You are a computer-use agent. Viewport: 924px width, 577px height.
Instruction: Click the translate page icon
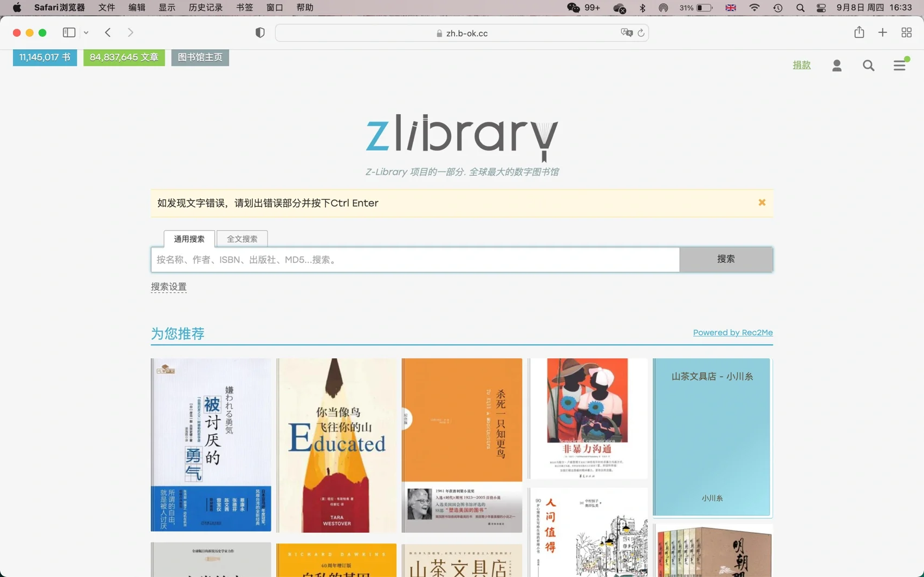coord(626,32)
